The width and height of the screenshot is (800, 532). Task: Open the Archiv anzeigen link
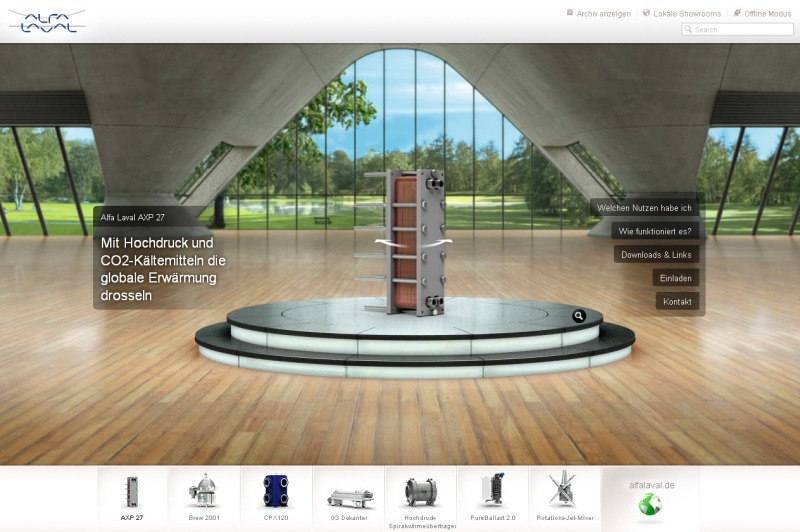tap(604, 14)
